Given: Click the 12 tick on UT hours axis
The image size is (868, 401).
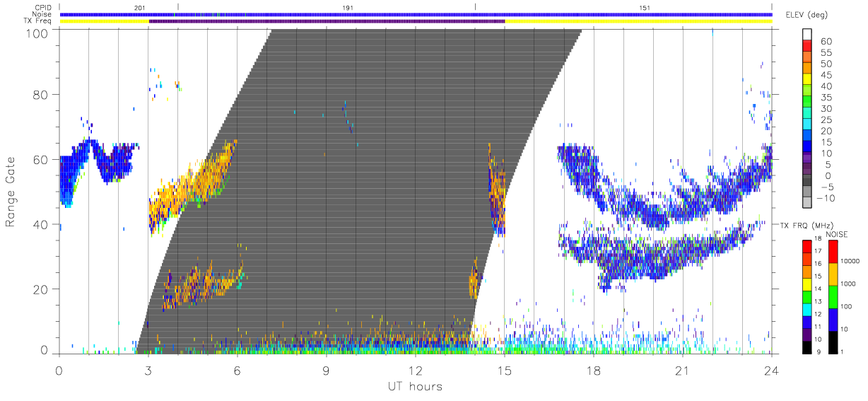Looking at the screenshot, I should pyautogui.click(x=416, y=370).
